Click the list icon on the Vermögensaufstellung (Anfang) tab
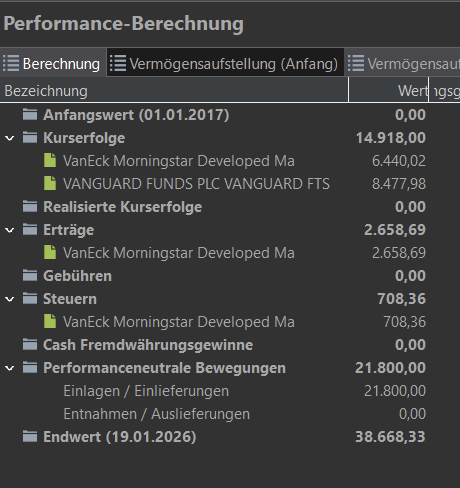 (118, 63)
